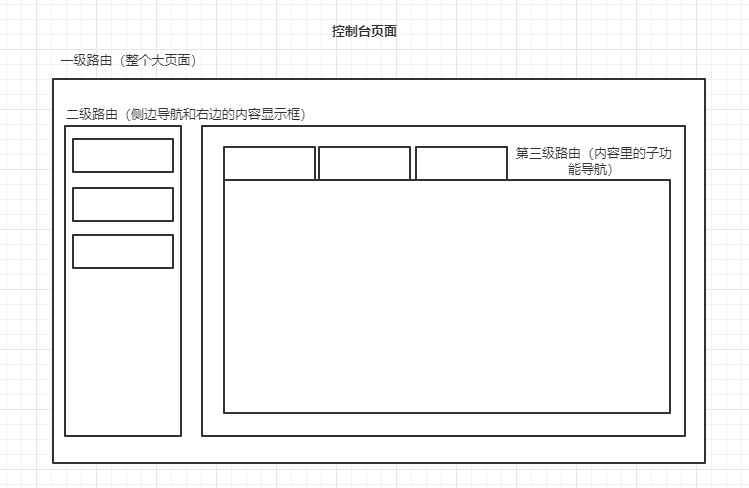This screenshot has height=488, width=749.
Task: Select the middle box in the sidebar navigation
Action: click(123, 204)
